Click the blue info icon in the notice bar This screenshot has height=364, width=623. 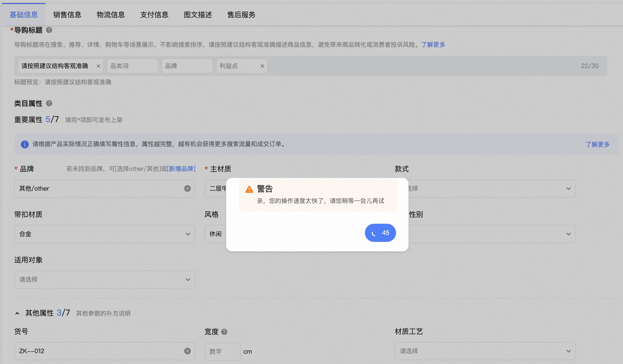click(x=25, y=144)
